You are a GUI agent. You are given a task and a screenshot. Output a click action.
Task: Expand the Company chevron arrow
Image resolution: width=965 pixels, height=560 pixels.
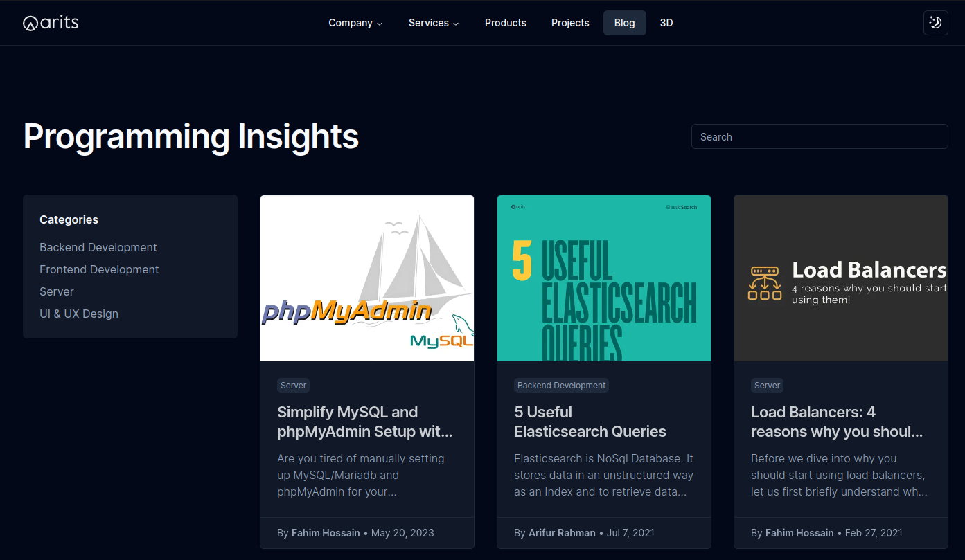(380, 24)
